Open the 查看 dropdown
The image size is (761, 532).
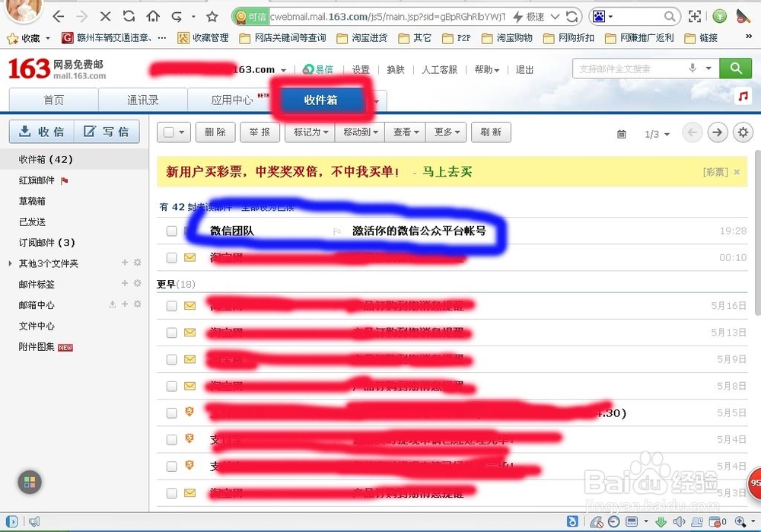click(406, 132)
